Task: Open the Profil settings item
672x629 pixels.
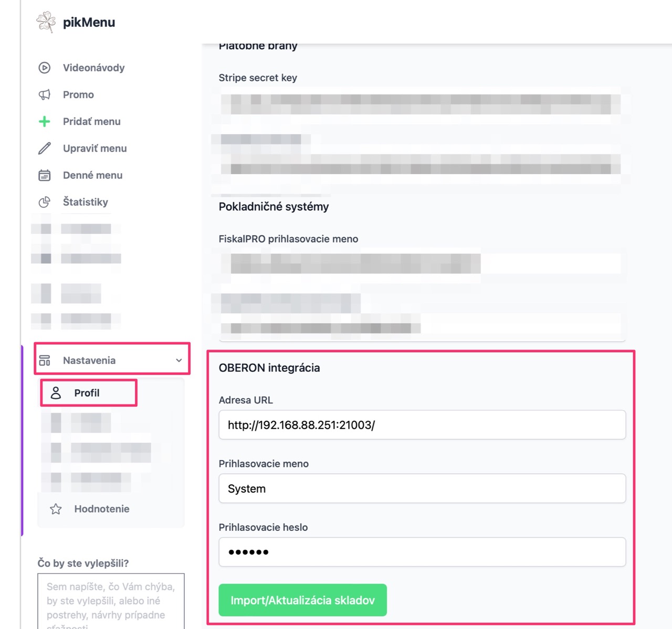Action: 88,393
